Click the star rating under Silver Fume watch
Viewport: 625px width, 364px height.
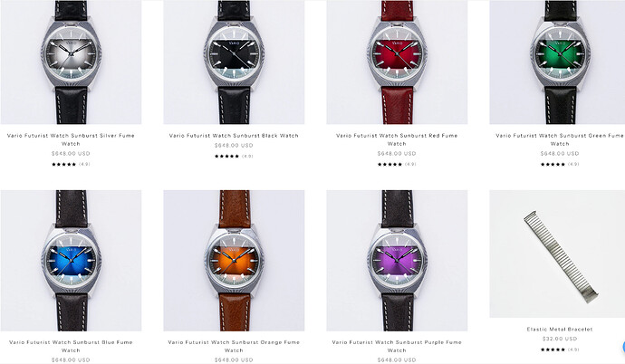click(x=71, y=164)
